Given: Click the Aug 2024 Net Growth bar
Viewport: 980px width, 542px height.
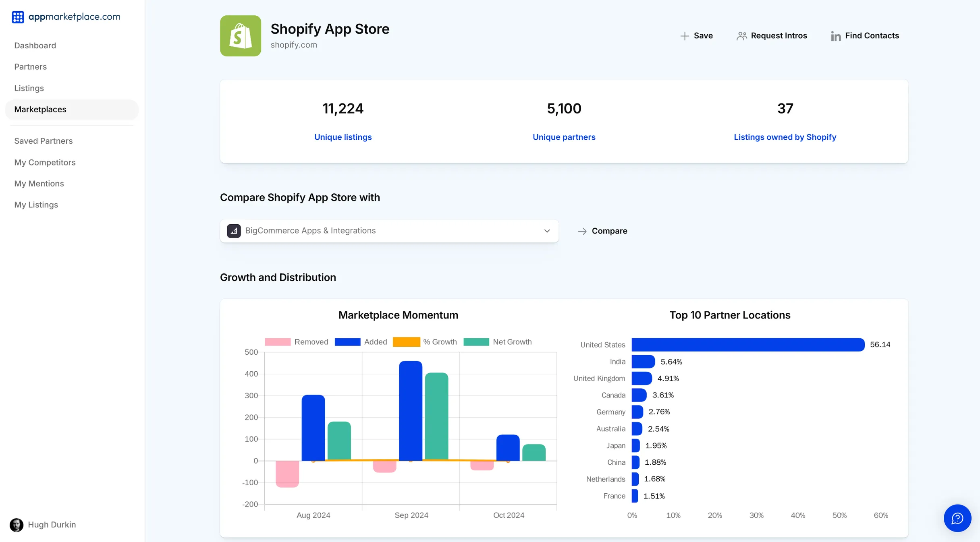Looking at the screenshot, I should click(339, 441).
